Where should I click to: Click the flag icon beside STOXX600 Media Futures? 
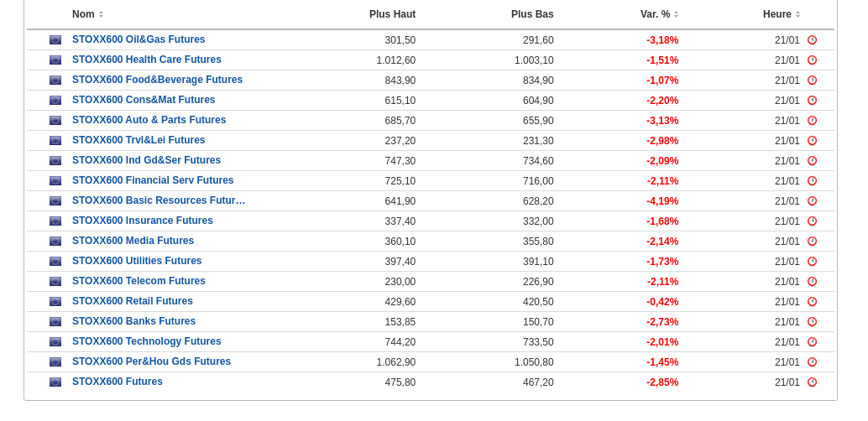coord(55,242)
